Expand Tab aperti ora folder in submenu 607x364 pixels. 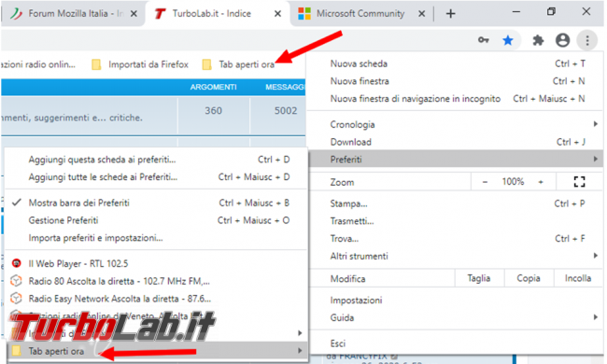coord(157,351)
